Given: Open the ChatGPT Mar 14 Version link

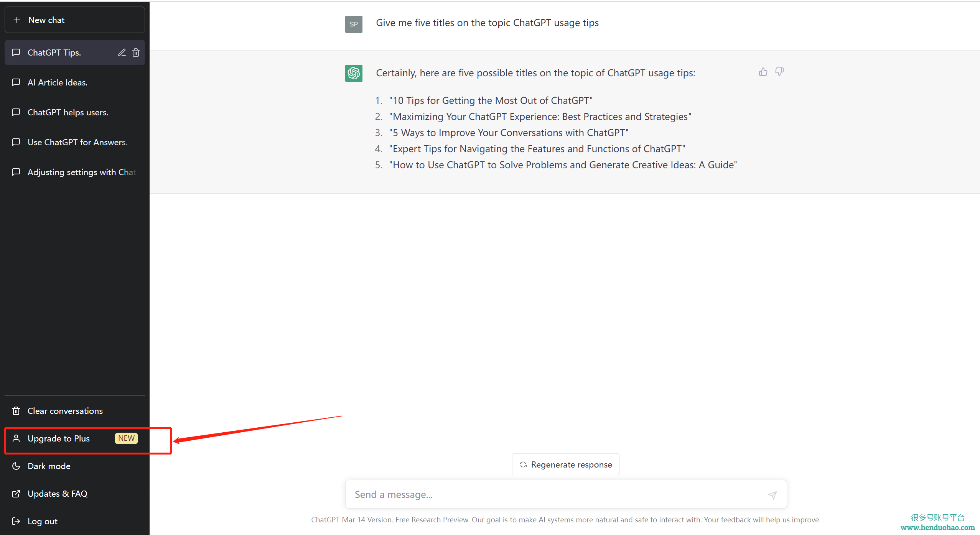Looking at the screenshot, I should (x=351, y=520).
